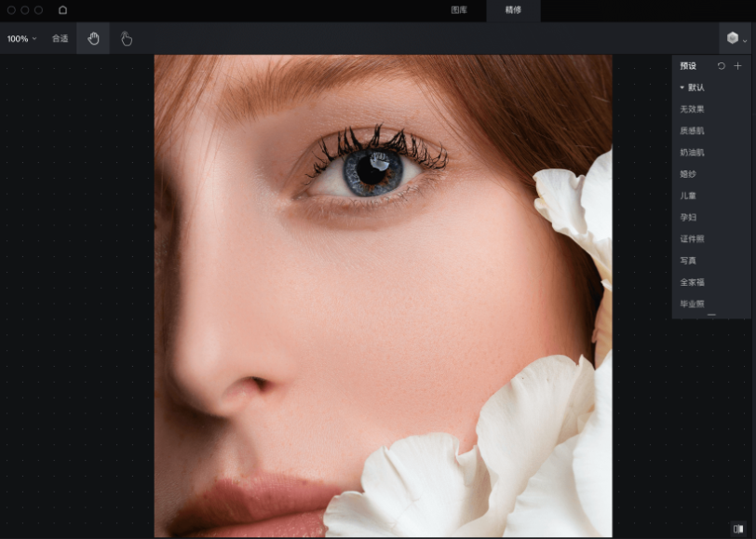Image resolution: width=756 pixels, height=539 pixels.
Task: Apply the 婚纱 preset
Action: pyautogui.click(x=688, y=174)
